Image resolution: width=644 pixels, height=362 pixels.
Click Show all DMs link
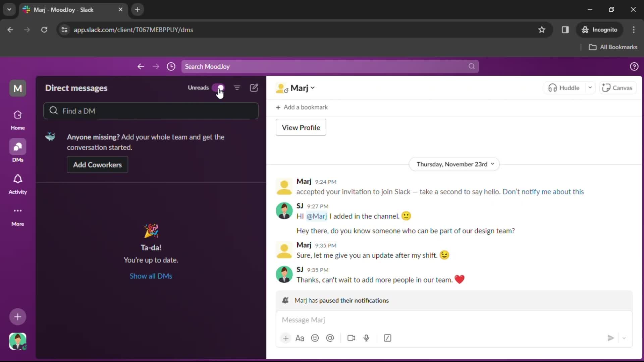(x=150, y=276)
